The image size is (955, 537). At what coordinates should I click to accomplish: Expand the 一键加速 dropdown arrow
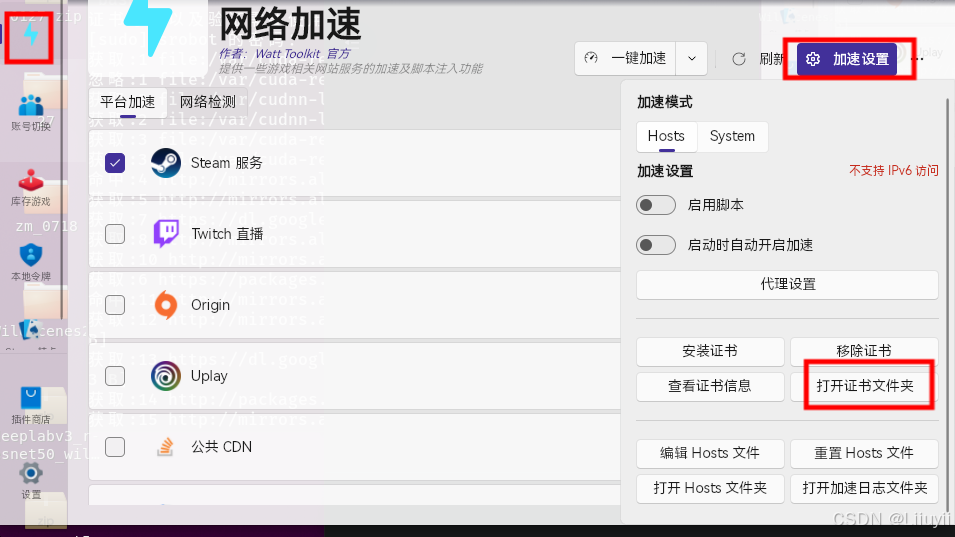692,58
